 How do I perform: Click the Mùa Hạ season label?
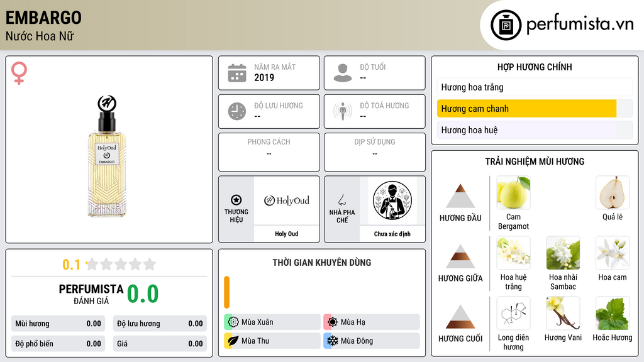[353, 322]
